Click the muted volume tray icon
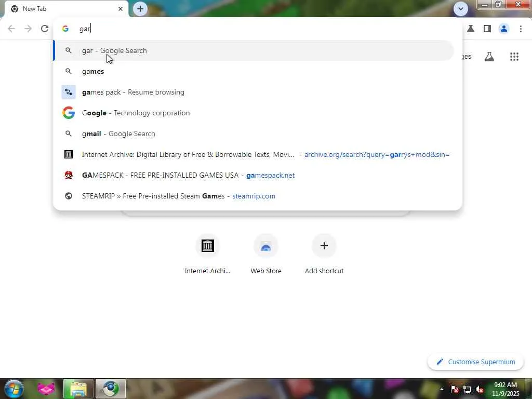 point(480,390)
